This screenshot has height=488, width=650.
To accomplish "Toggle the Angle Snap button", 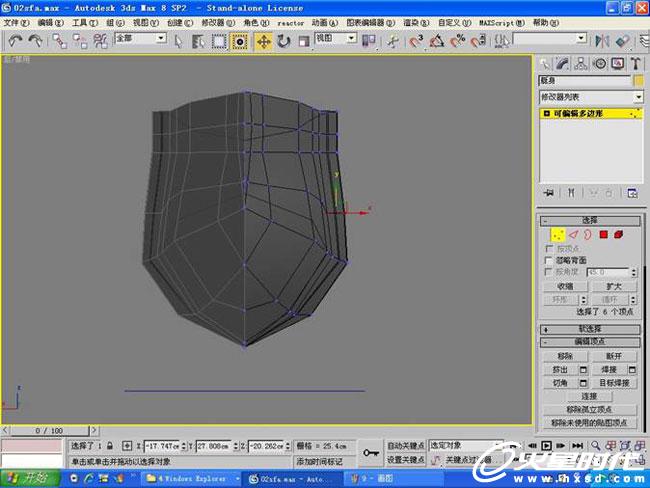I will coord(437,41).
